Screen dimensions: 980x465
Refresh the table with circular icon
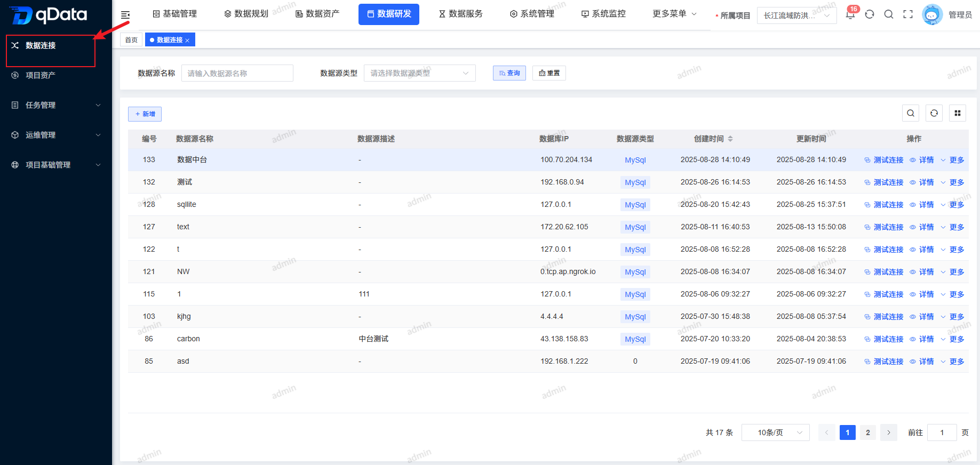coord(934,113)
